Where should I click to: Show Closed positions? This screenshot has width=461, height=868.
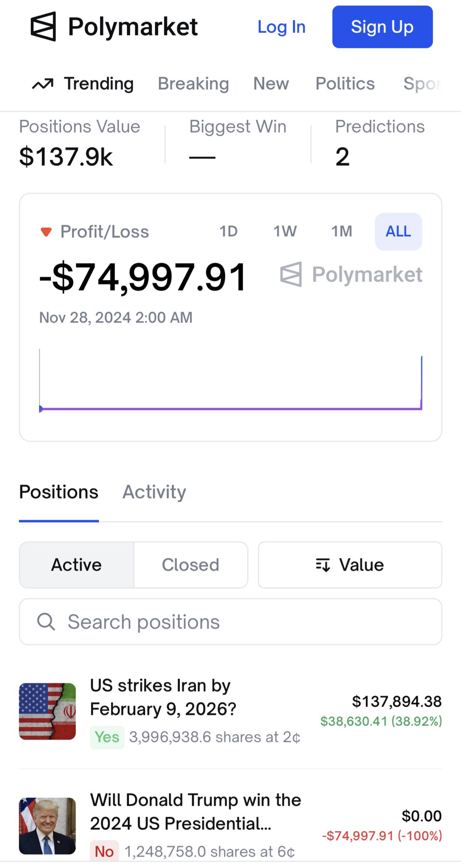(x=190, y=565)
